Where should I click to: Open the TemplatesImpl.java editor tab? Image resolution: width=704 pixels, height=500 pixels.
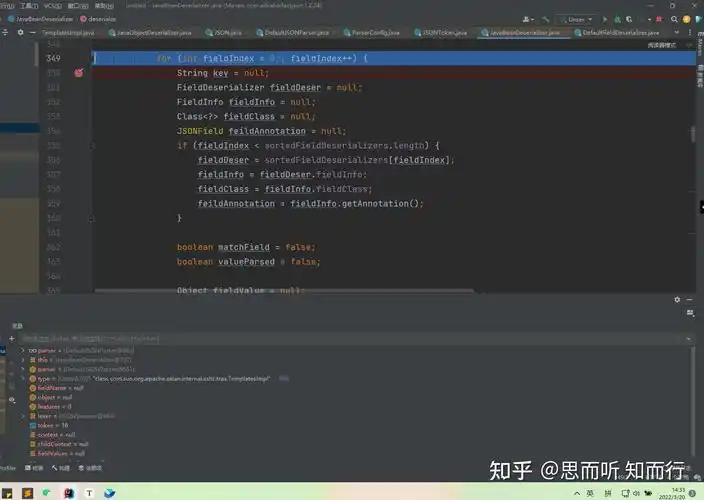[68, 33]
